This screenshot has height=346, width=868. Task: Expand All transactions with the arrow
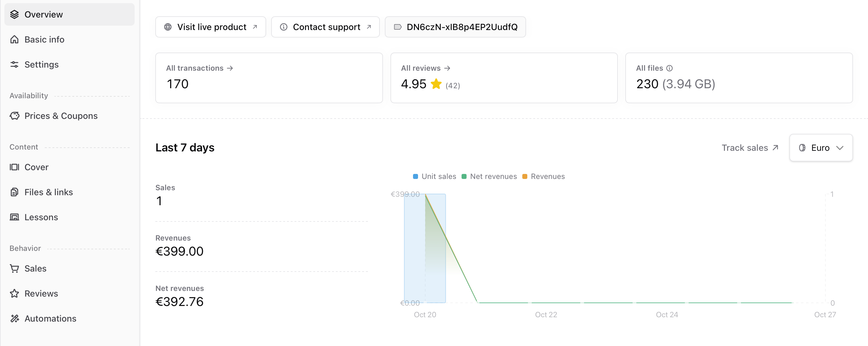click(x=230, y=68)
